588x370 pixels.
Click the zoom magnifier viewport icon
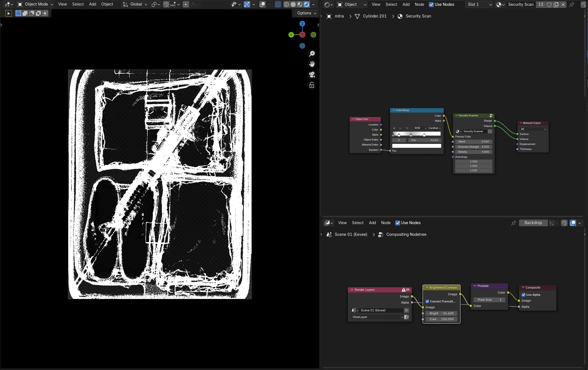click(x=312, y=54)
